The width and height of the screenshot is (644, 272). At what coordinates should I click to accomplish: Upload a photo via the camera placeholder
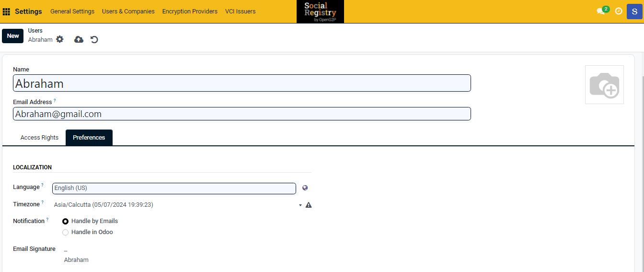coord(604,85)
